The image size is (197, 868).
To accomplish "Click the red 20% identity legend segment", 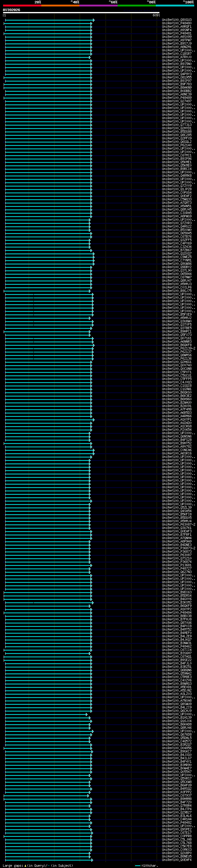I will (22, 6).
